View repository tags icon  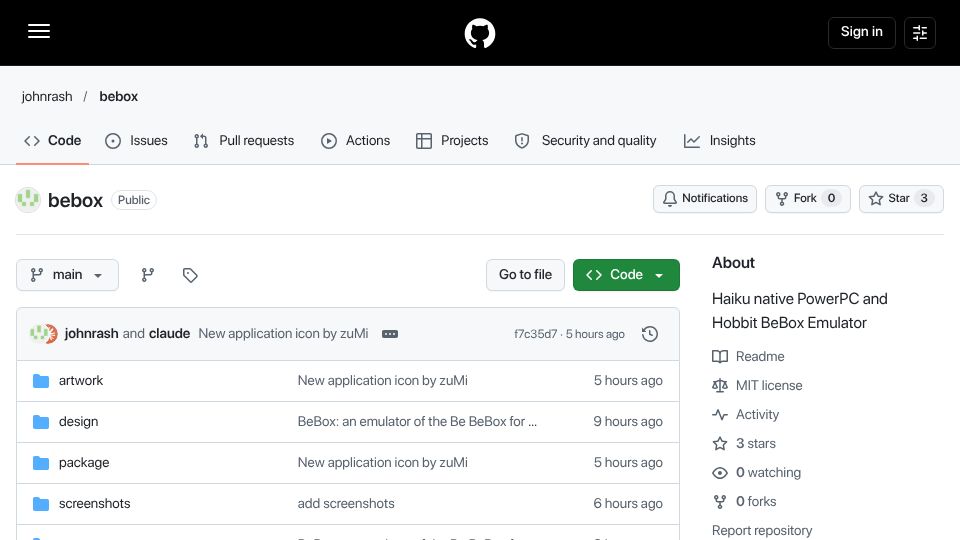click(x=190, y=275)
